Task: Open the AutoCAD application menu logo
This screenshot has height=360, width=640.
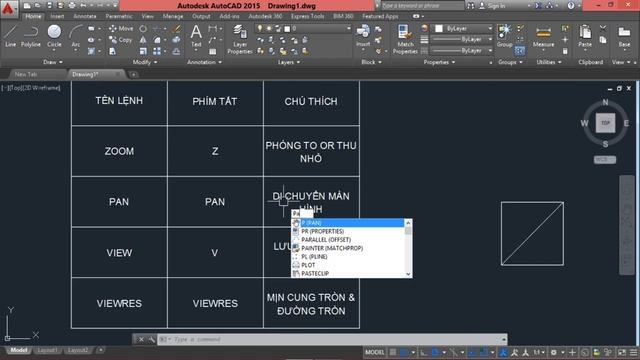Action: 8,8
